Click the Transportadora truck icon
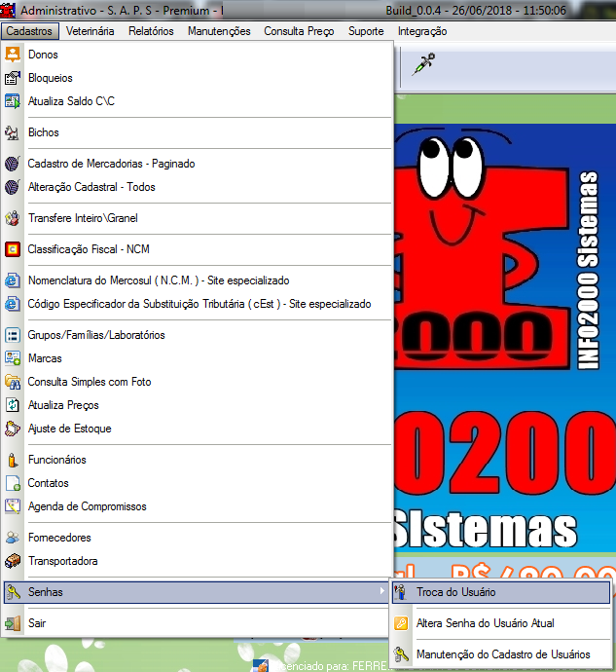This screenshot has height=672, width=616. point(13,561)
